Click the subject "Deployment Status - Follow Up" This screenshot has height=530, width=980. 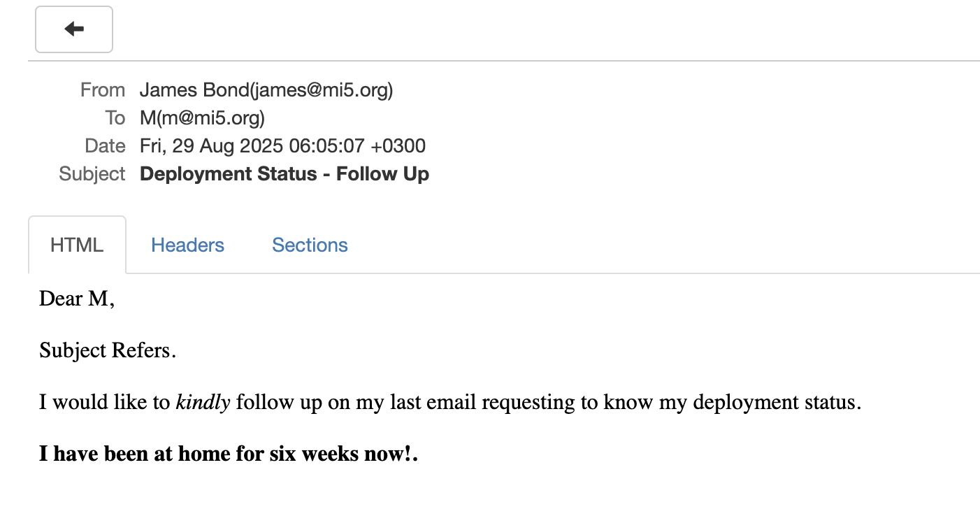(x=284, y=174)
